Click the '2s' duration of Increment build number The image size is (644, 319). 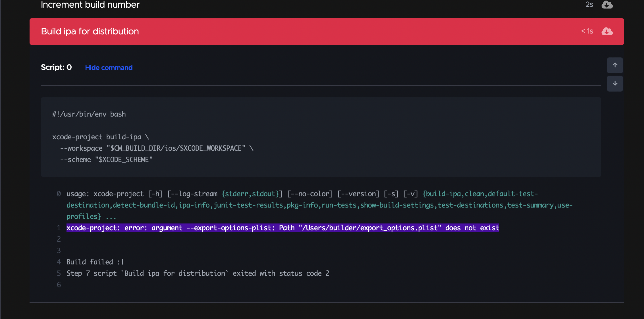[589, 5]
